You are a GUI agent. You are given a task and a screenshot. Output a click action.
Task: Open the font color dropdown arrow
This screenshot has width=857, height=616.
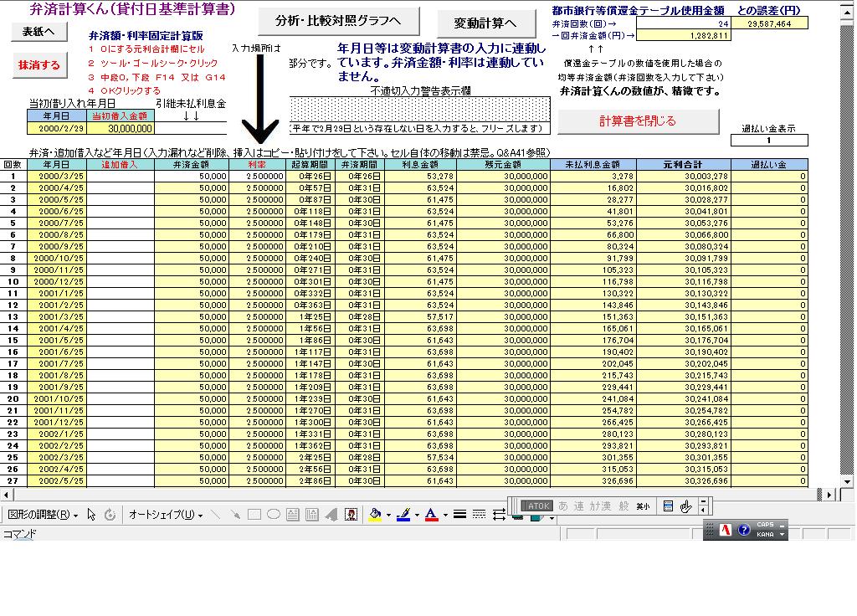[x=445, y=515]
